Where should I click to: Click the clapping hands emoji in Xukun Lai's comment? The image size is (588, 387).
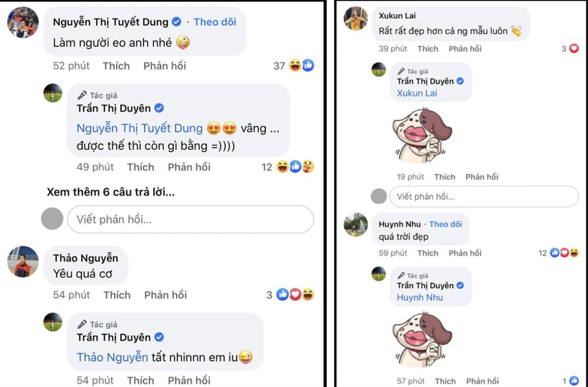pyautogui.click(x=516, y=32)
